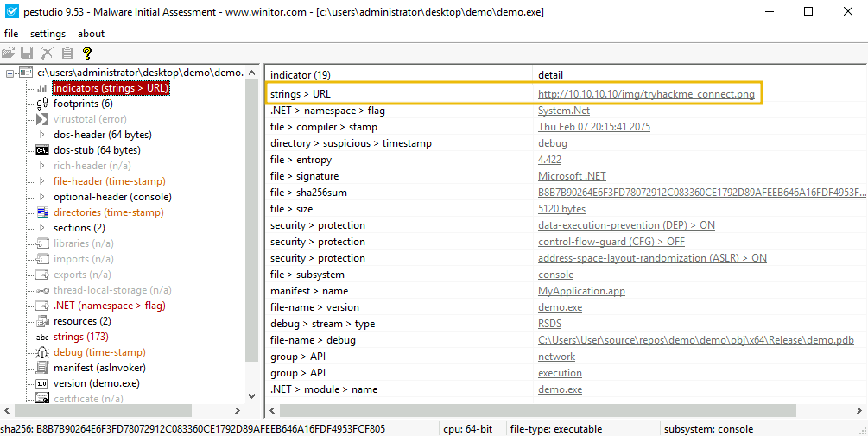Click the virustotal node icon
Screen dimensions: 868x436
tap(42, 119)
